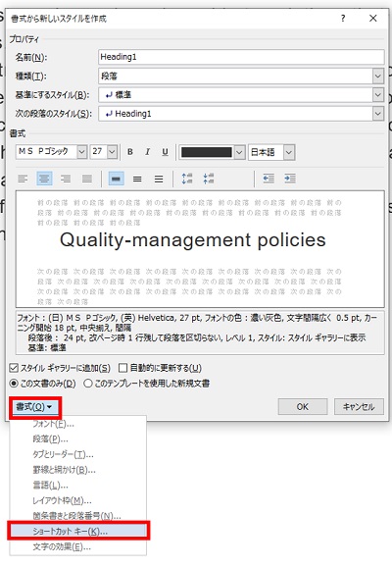Click dark gray font color swatch
The image size is (392, 567).
click(207, 152)
